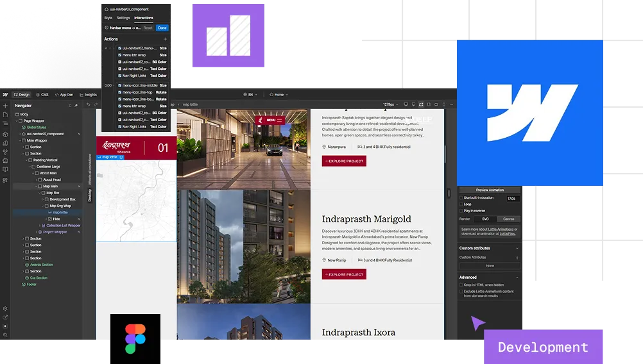The width and height of the screenshot is (643, 364).
Task: Open the Insights tab
Action: [x=88, y=95]
